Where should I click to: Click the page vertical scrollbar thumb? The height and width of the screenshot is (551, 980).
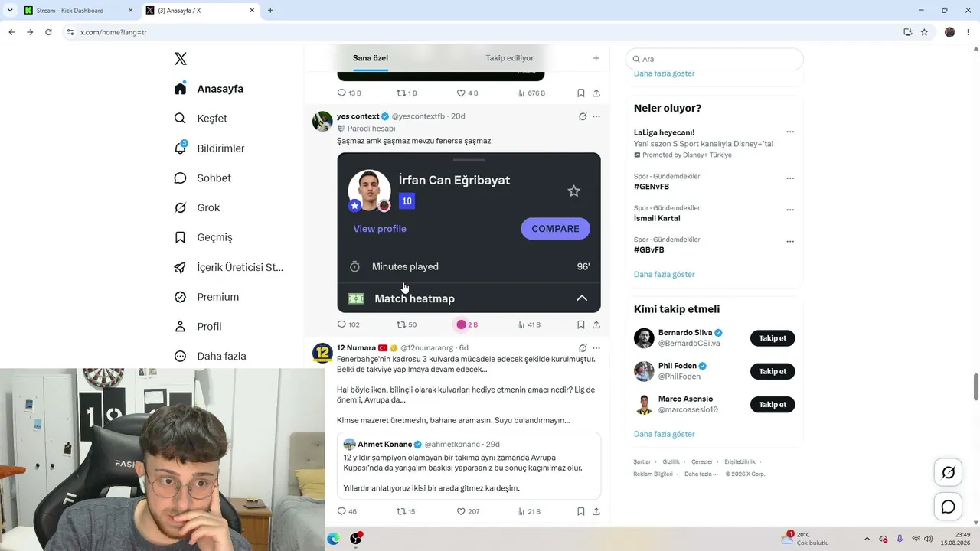coord(975,387)
